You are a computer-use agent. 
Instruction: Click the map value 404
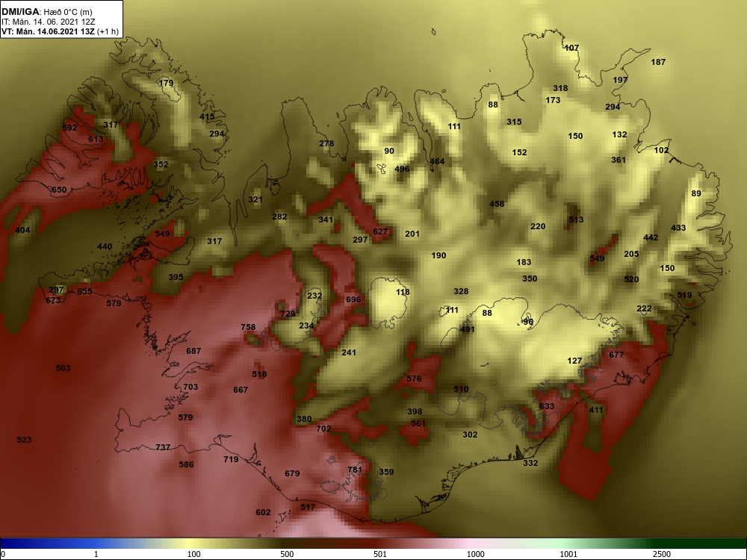(x=22, y=231)
